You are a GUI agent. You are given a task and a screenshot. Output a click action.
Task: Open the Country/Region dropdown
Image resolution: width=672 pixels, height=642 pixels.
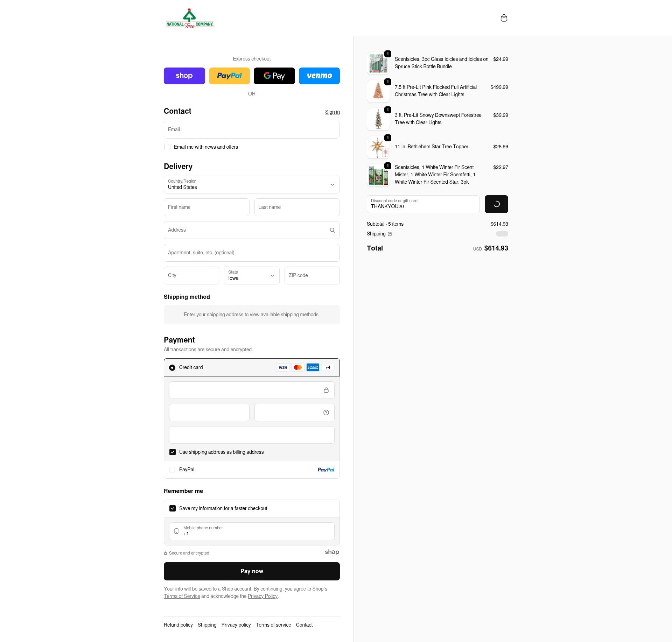pyautogui.click(x=252, y=184)
